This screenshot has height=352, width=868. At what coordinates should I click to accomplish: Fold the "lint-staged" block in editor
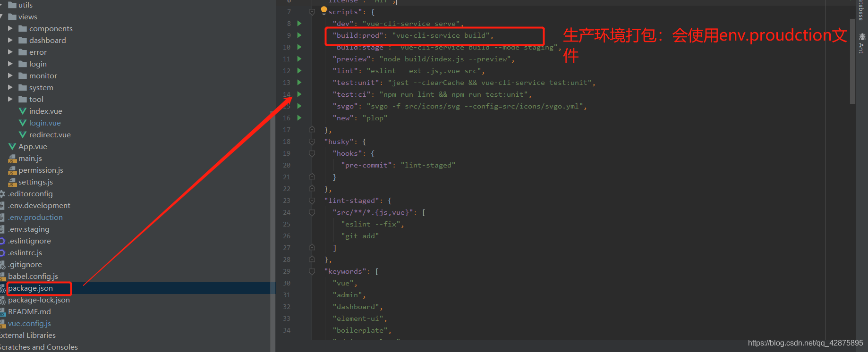(312, 201)
